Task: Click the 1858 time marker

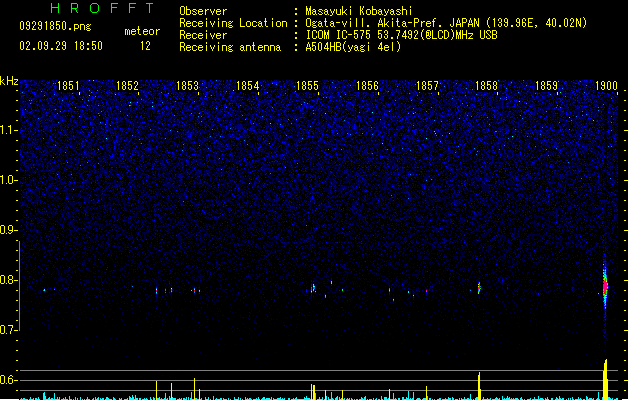Action: tap(487, 86)
